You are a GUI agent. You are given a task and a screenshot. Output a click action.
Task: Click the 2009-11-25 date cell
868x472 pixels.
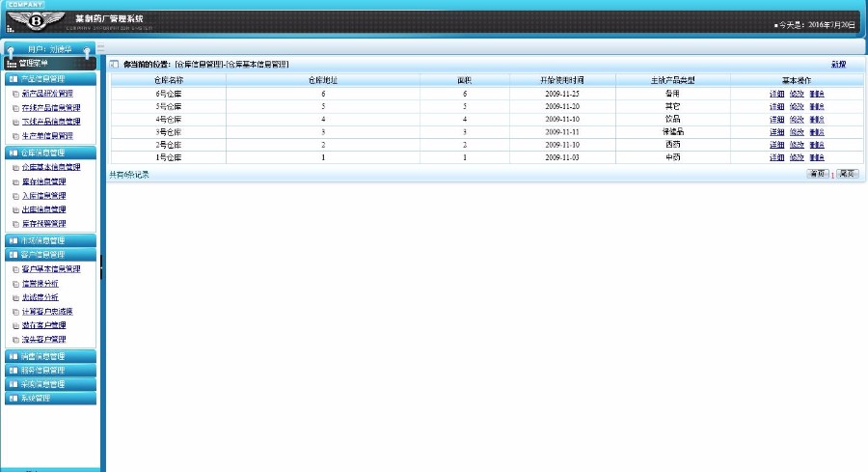coord(562,94)
